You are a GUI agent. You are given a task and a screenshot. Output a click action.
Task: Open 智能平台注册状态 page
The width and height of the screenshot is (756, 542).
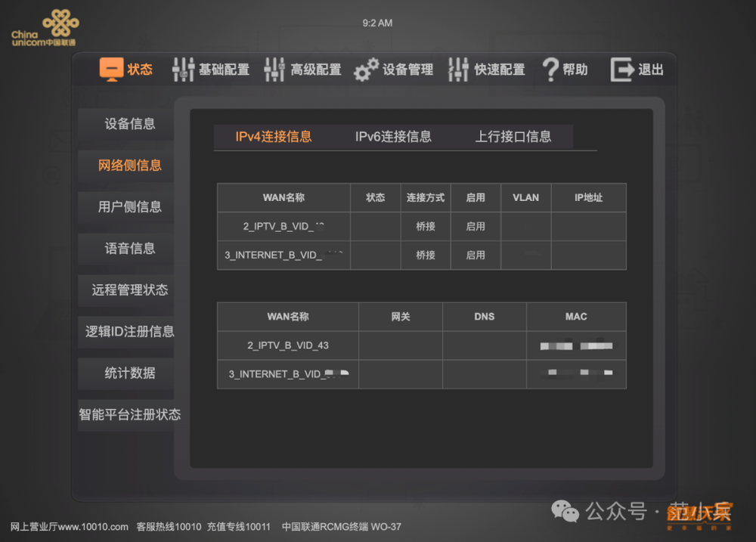pos(129,415)
